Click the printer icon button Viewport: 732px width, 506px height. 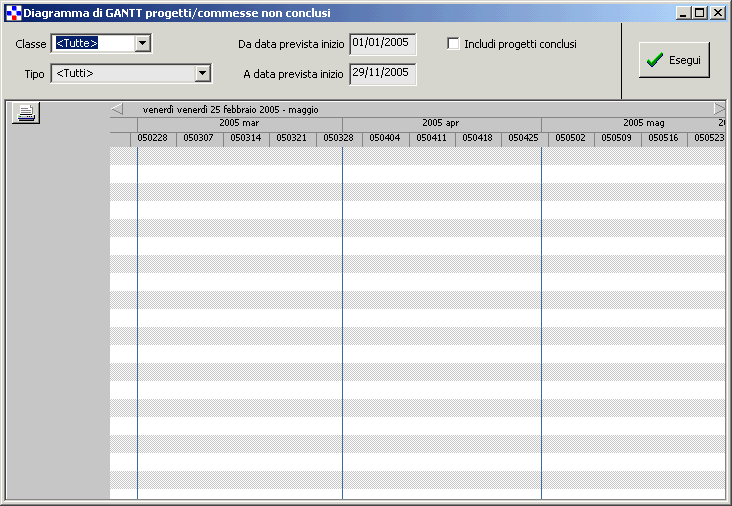point(26,113)
